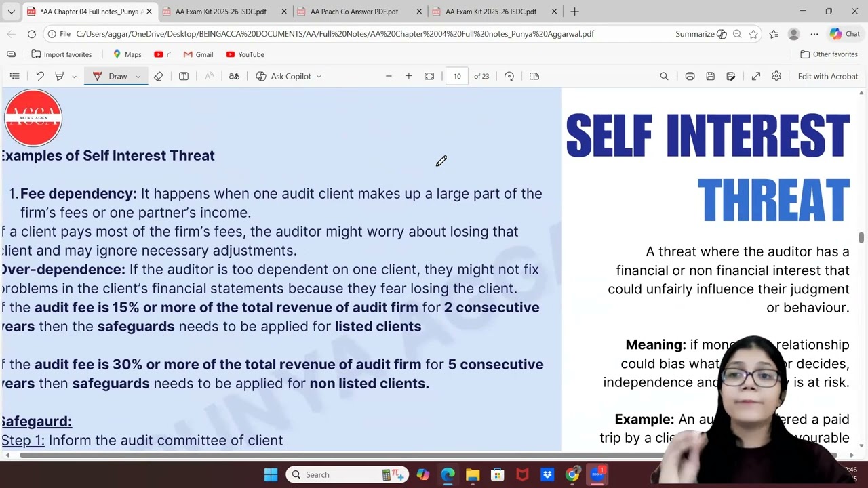The width and height of the screenshot is (868, 488).
Task: Reload the page with refresh icon
Action: tap(32, 34)
